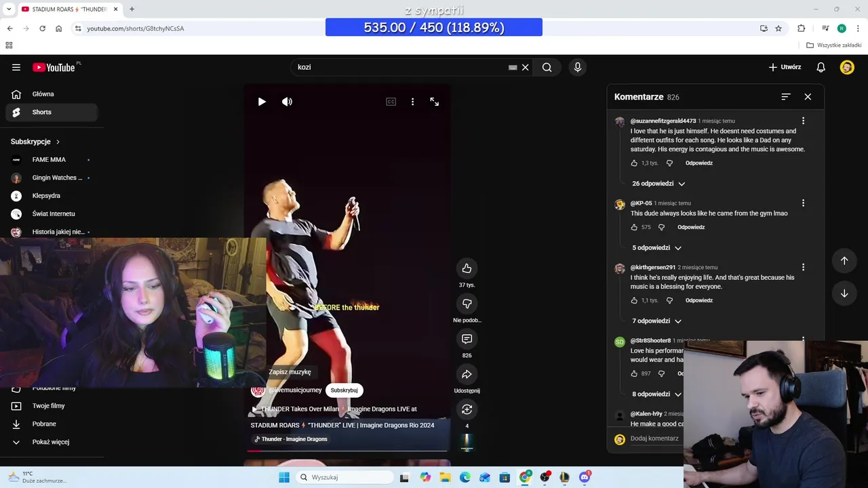Select Shorts in the sidebar

coord(52,113)
